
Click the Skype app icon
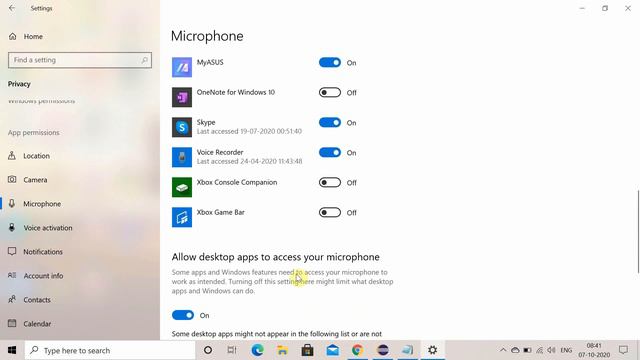pos(182,127)
